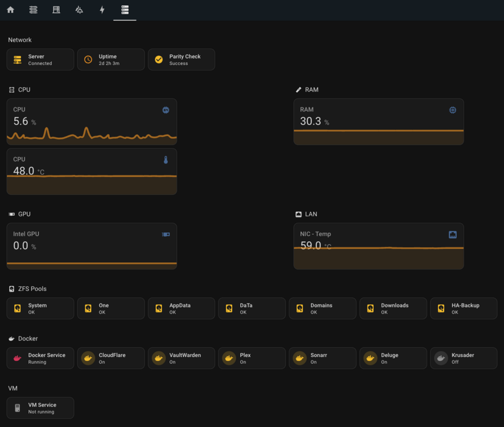Toggle the Krusader docker container
Viewport: 504px width, 427px height.
[464, 358]
